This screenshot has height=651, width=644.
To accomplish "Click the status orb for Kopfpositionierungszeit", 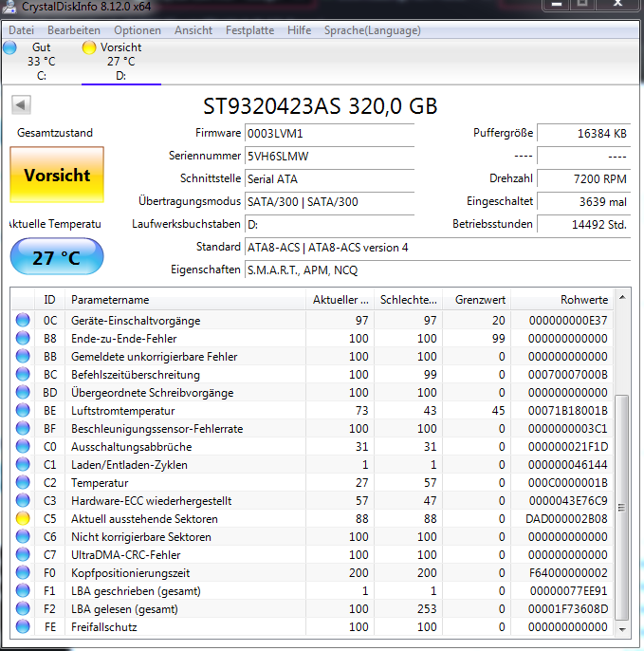I will pos(23,572).
